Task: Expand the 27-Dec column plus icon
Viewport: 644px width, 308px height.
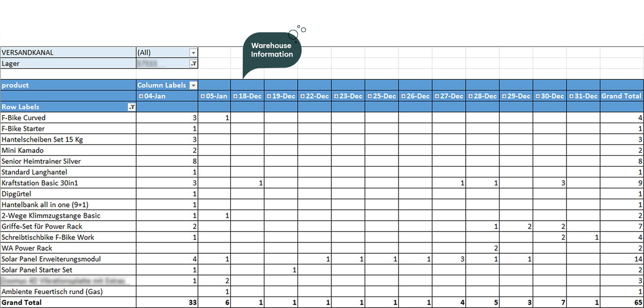Action: 437,96
